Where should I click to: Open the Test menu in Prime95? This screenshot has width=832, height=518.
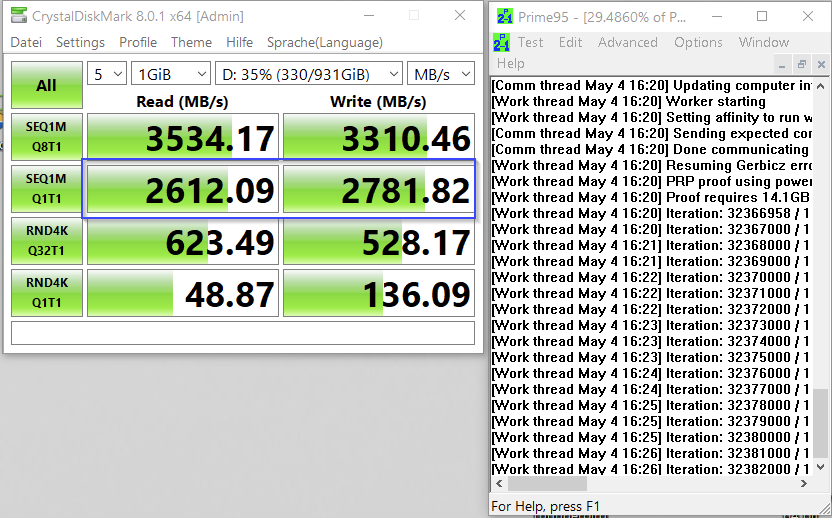pyautogui.click(x=530, y=42)
